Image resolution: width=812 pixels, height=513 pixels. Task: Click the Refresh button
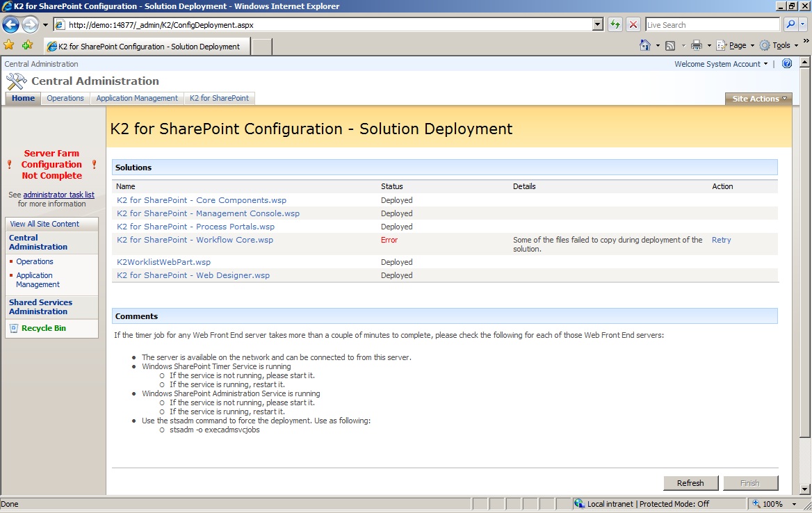[x=690, y=483]
